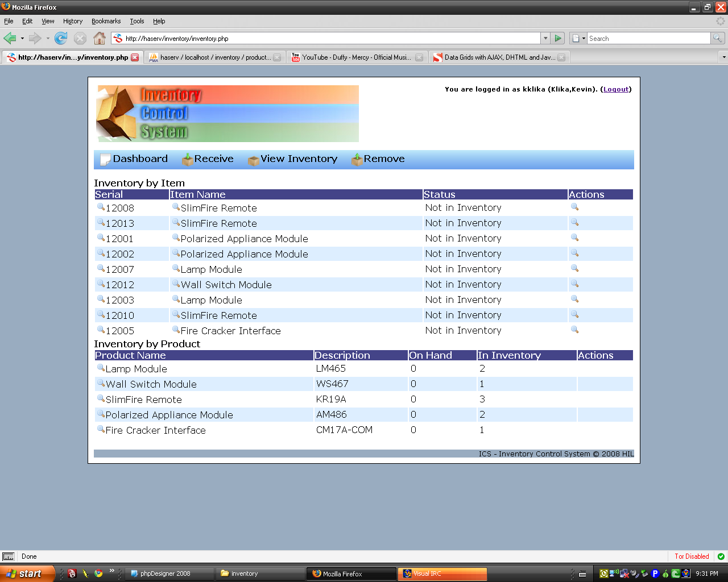Click magnifier icon in Actions for serial 12008
Image resolution: width=728 pixels, height=582 pixels.
[x=574, y=207]
